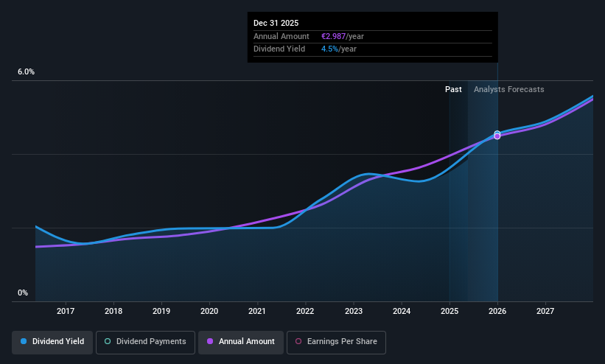This screenshot has width=605, height=364.
Task: Toggle the Annual Amount series
Action: coord(241,342)
